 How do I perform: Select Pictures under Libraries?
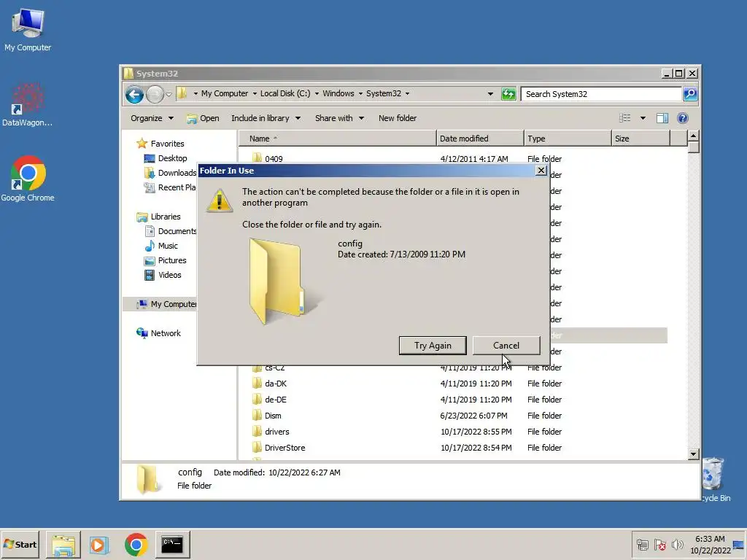pos(166,260)
